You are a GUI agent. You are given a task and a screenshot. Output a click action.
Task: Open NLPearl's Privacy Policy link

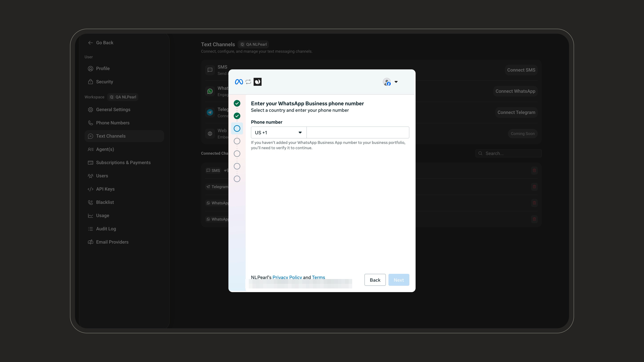[x=287, y=277]
